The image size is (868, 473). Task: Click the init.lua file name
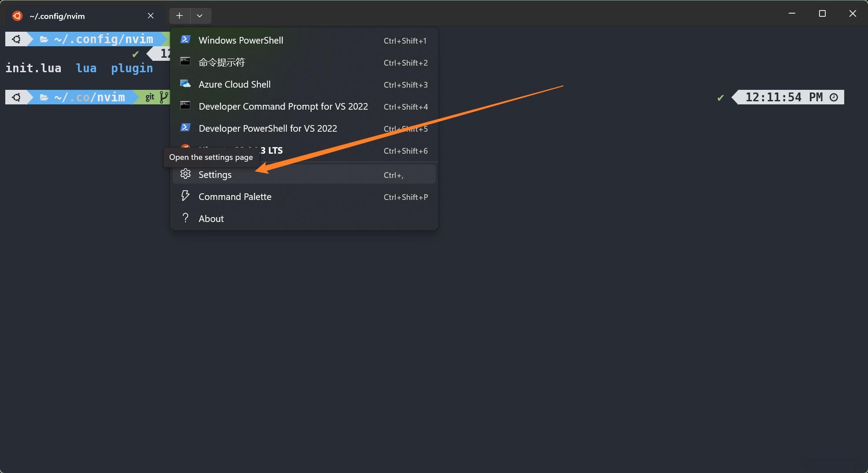(x=33, y=68)
